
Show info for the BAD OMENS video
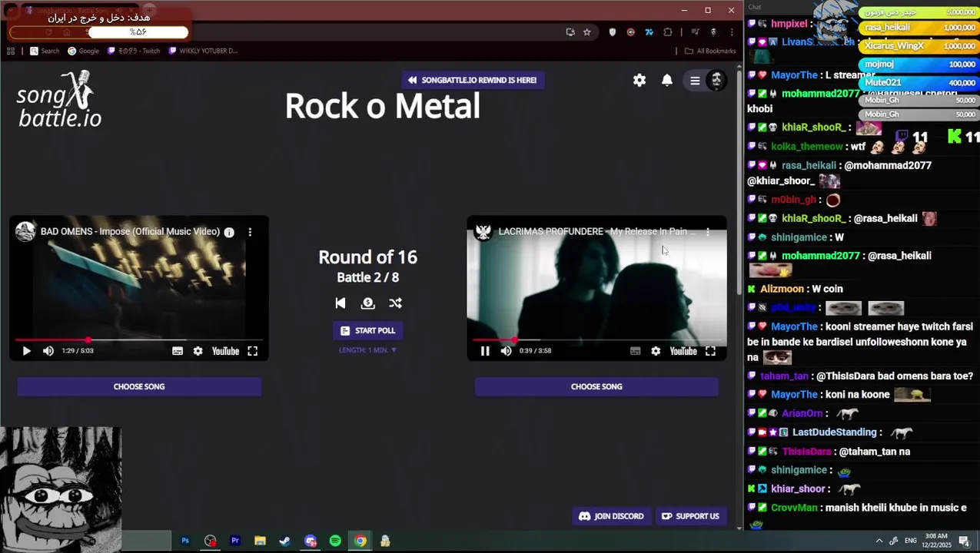coord(229,232)
